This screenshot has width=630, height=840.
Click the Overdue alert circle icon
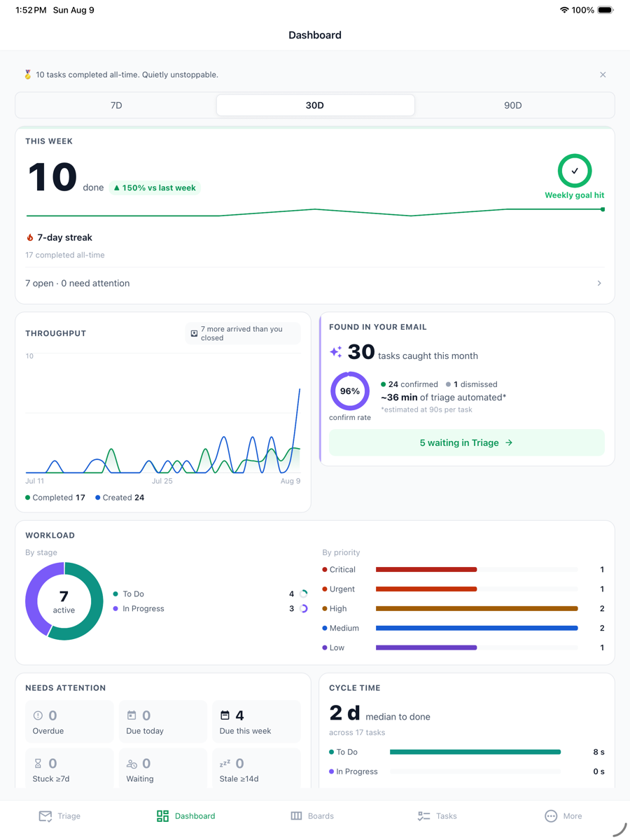pos(38,715)
